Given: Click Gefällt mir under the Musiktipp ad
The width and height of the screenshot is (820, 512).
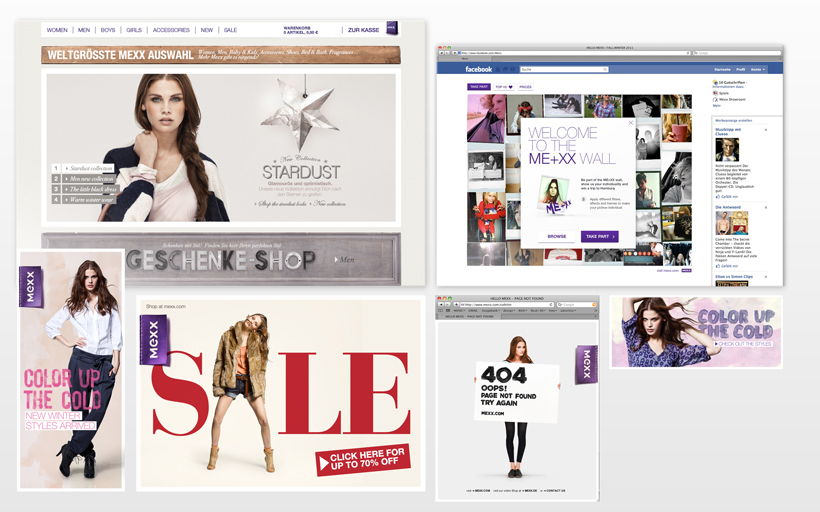Looking at the screenshot, I should point(727,197).
